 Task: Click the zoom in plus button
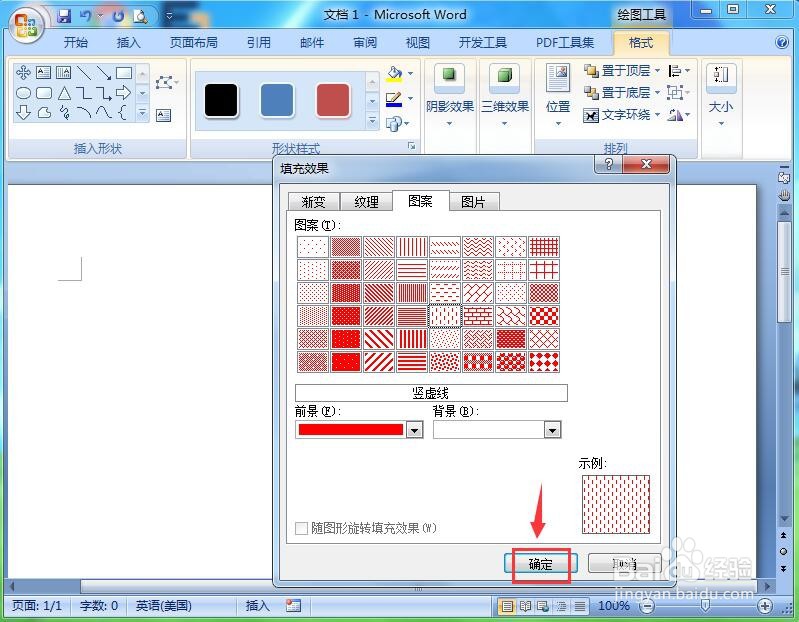[764, 606]
